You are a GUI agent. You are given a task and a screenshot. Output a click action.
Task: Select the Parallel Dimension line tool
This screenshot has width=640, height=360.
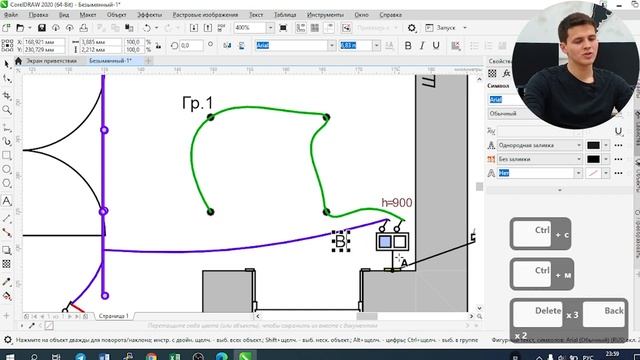(x=7, y=218)
